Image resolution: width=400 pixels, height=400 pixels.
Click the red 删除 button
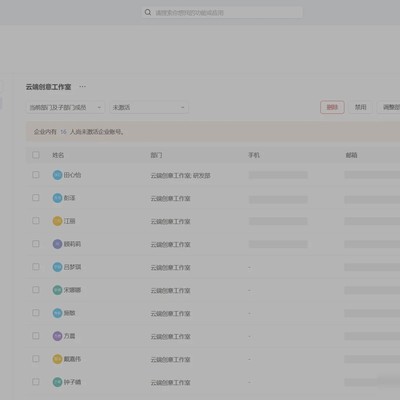(x=332, y=107)
